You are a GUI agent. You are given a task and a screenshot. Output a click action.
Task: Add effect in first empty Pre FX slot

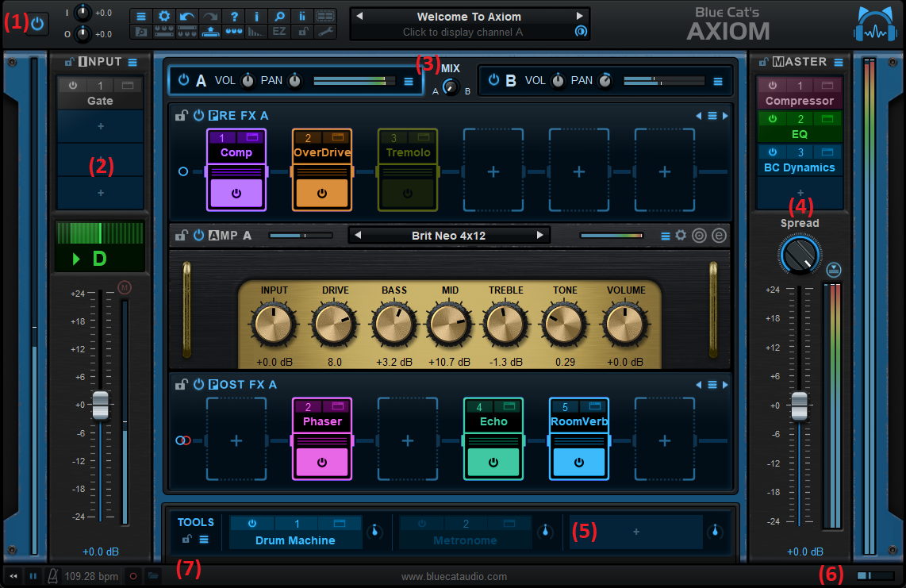[493, 171]
